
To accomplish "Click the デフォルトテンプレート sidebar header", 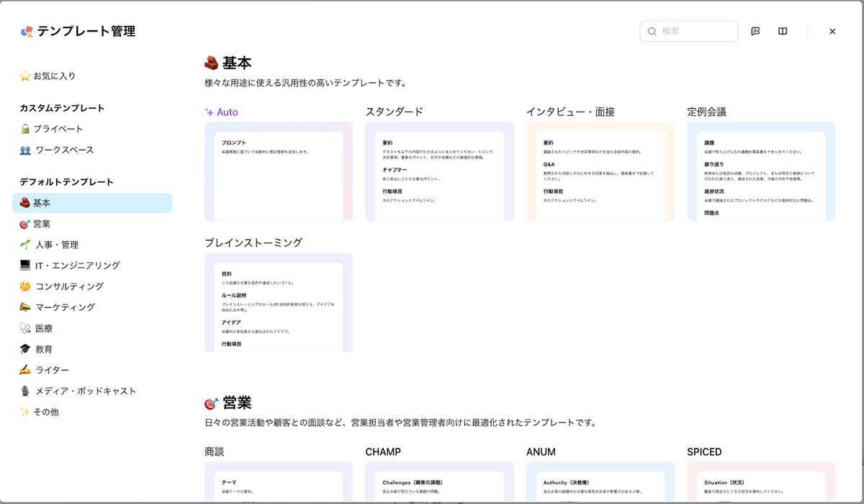I will point(66,182).
